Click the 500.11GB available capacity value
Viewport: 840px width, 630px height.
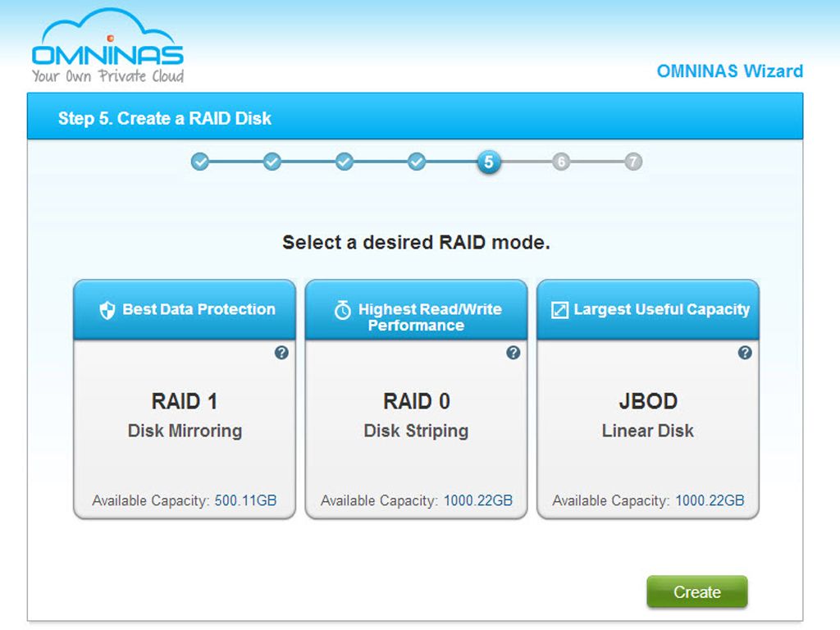(245, 500)
